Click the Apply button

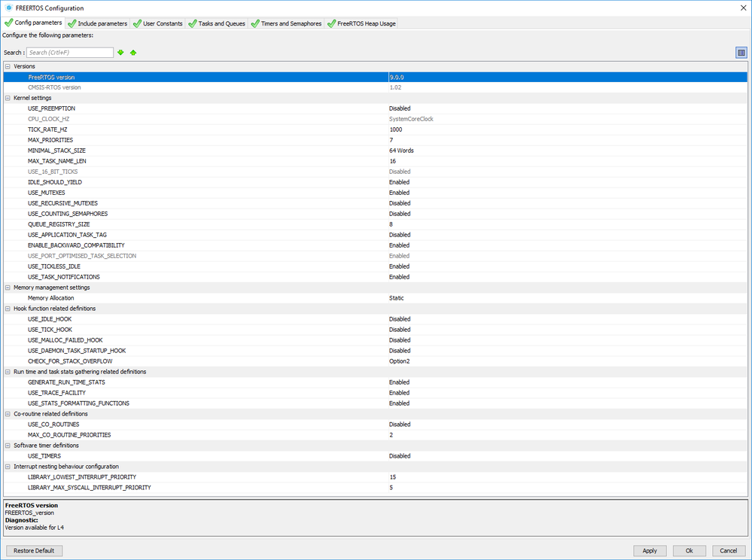(x=650, y=551)
